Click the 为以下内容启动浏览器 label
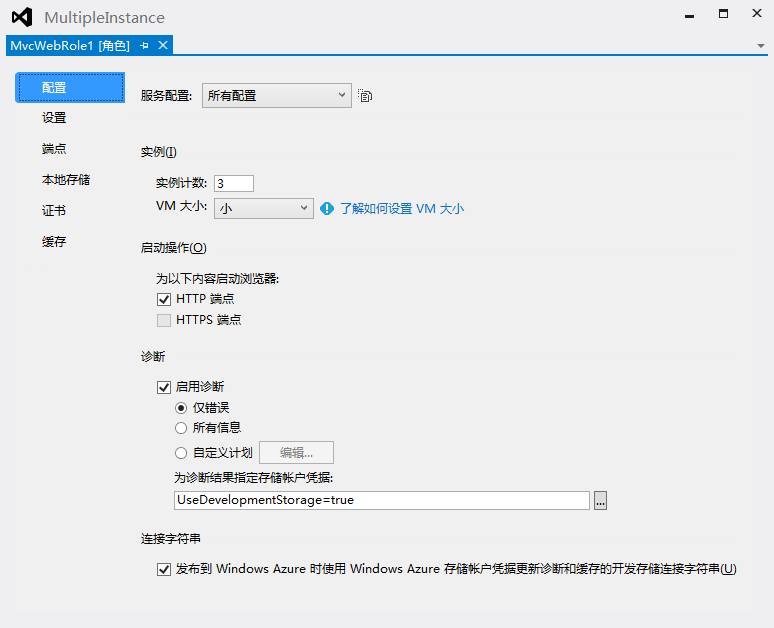The height and width of the screenshot is (628, 774). pos(218,279)
